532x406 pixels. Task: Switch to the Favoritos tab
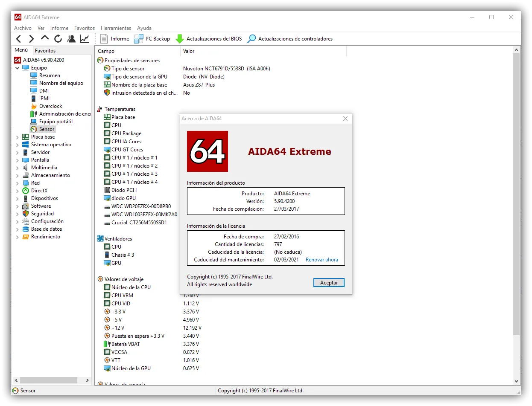tap(45, 50)
